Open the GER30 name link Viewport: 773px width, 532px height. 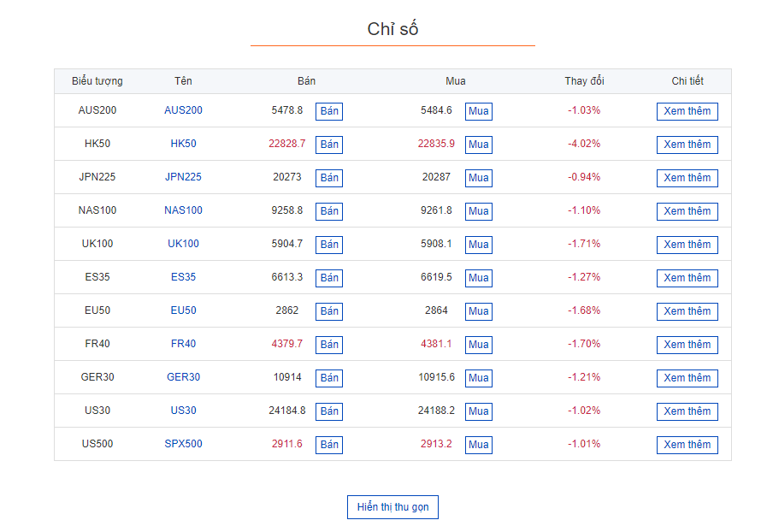tap(183, 377)
